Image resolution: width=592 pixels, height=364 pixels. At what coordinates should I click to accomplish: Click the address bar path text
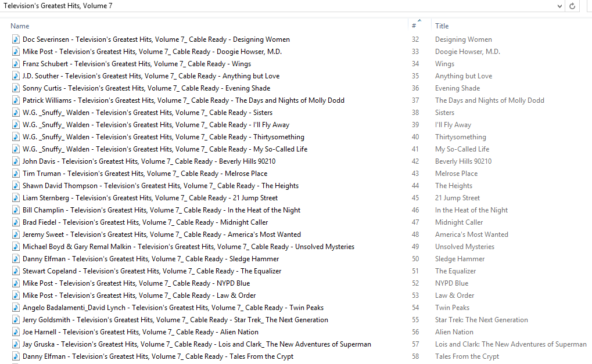pos(58,6)
